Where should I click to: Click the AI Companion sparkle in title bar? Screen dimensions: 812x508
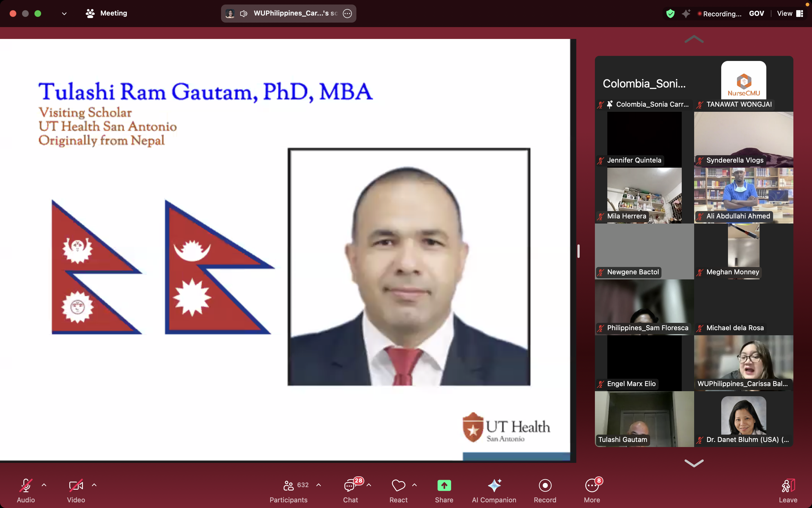coord(686,14)
